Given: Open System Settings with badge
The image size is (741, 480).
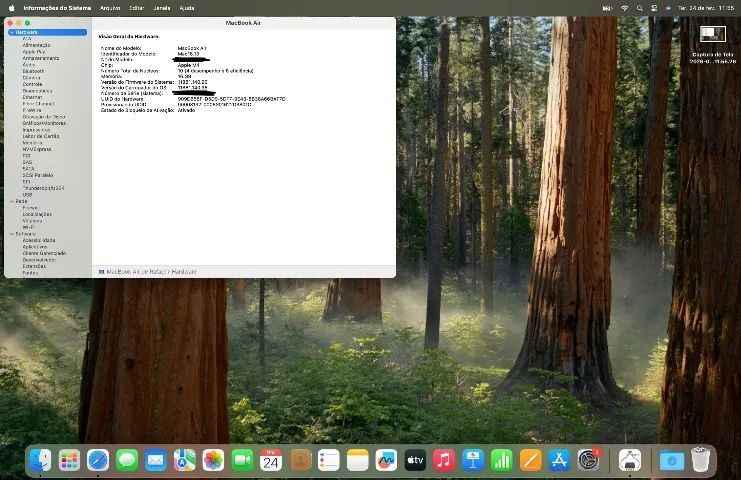Looking at the screenshot, I should [588, 460].
